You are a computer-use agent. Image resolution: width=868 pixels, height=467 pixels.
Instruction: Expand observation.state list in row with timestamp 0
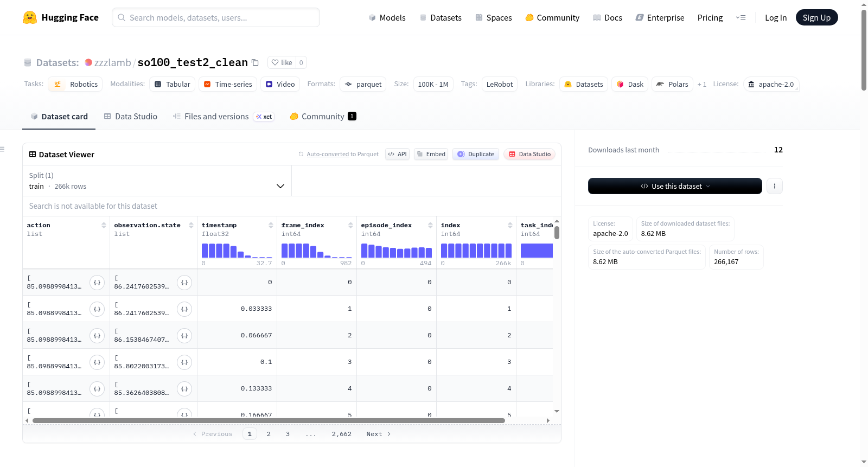coord(184,283)
